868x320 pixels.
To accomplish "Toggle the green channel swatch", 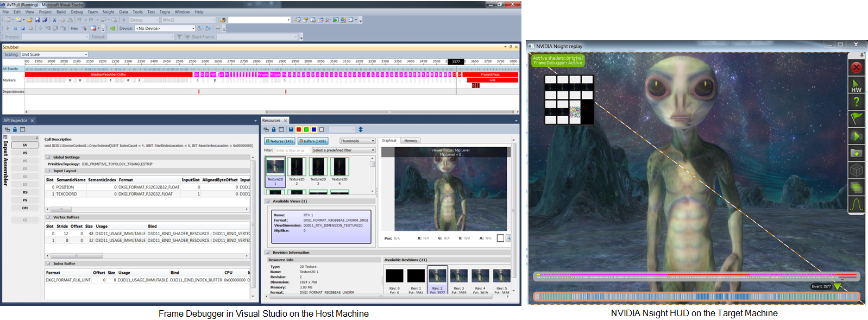I will 306,129.
